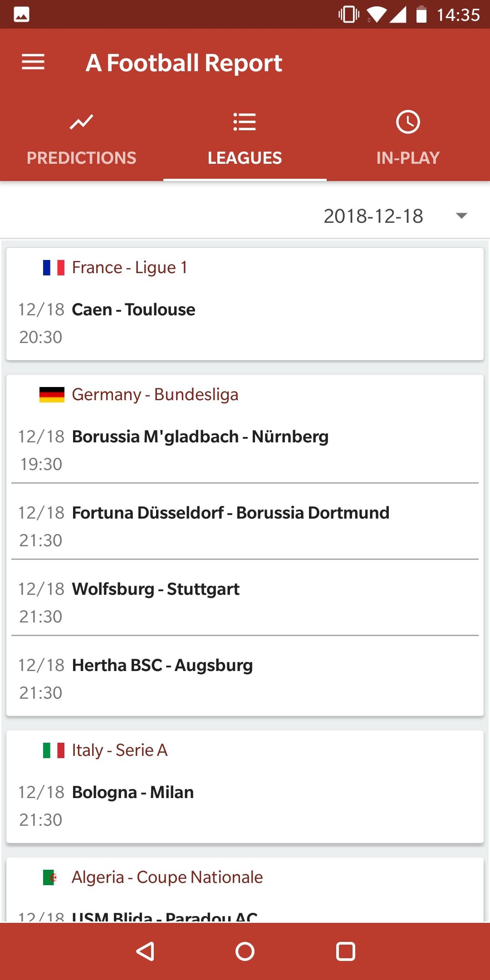Tap the French flag icon
The image size is (490, 980).
point(54,268)
